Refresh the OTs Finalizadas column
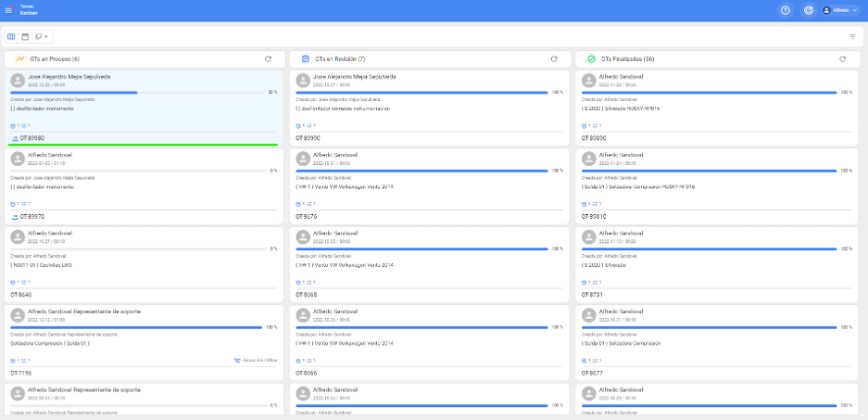The image size is (868, 420). tap(841, 59)
